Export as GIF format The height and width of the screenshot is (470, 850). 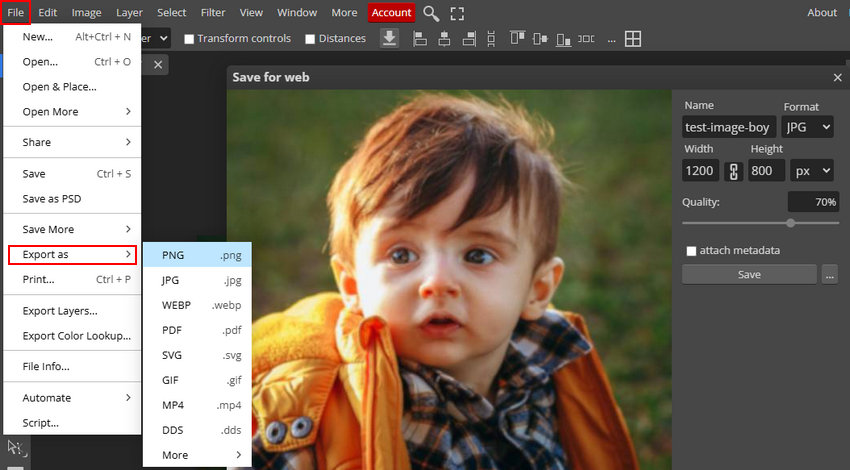click(x=197, y=380)
